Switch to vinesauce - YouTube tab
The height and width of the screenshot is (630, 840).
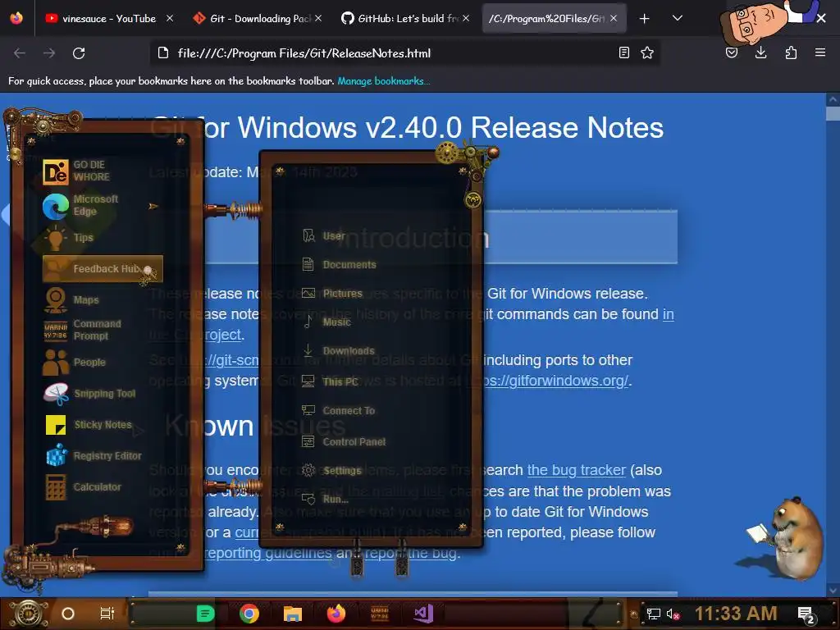click(101, 18)
